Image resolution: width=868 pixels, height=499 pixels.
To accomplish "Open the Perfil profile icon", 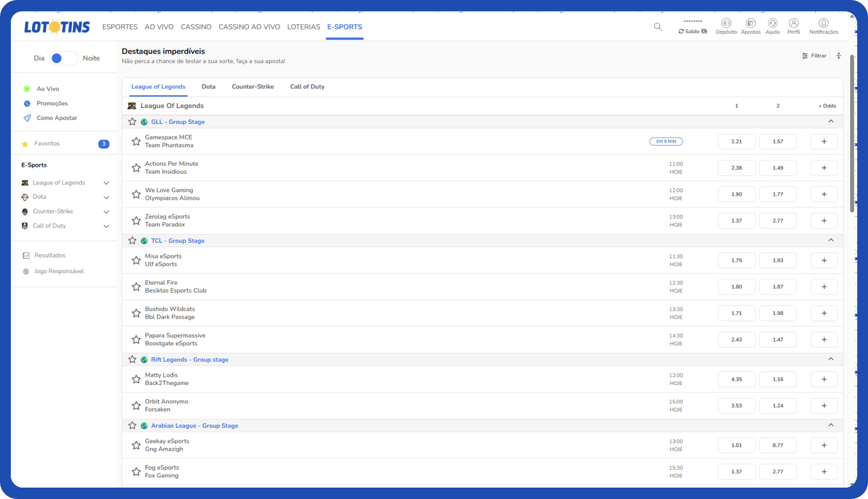I will tap(794, 23).
